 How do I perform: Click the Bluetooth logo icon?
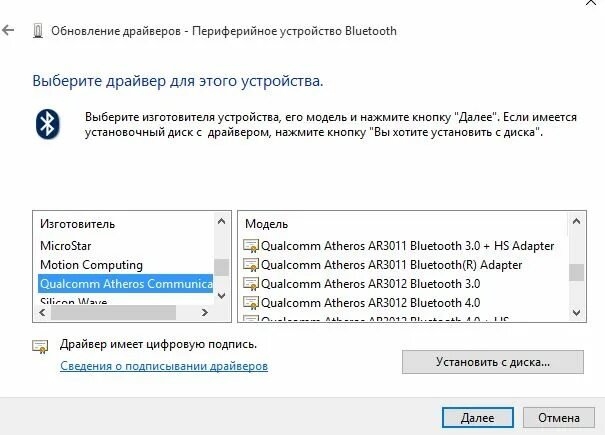[x=47, y=124]
